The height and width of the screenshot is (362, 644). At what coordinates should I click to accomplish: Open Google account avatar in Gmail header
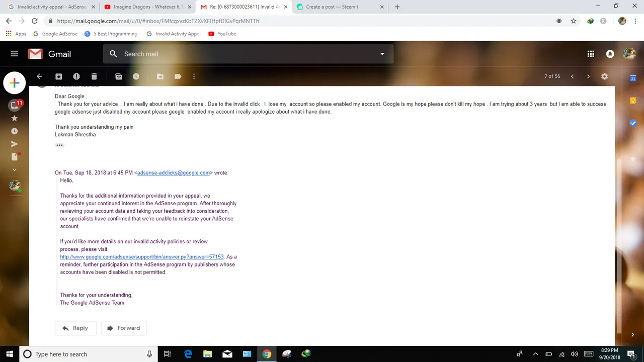[x=629, y=54]
